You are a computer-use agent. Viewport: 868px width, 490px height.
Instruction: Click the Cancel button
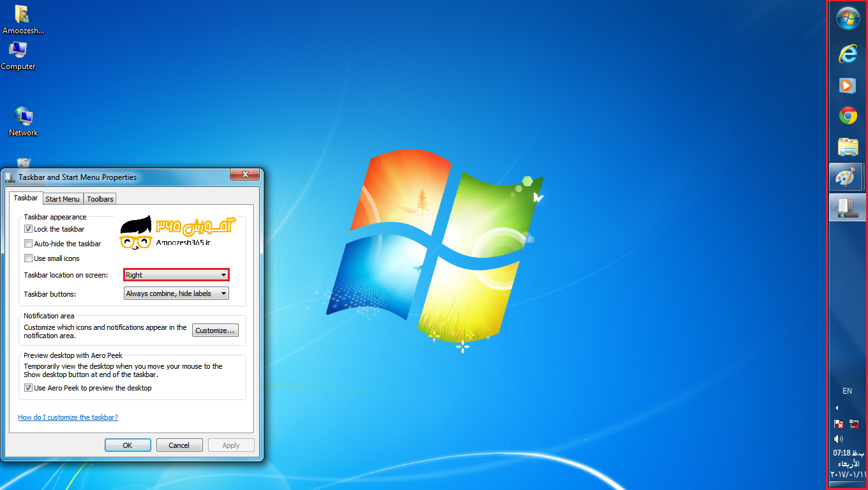pyautogui.click(x=179, y=445)
